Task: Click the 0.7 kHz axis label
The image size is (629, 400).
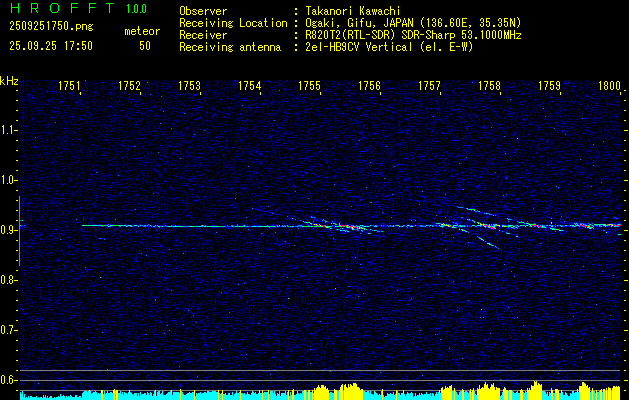Action: (x=9, y=330)
